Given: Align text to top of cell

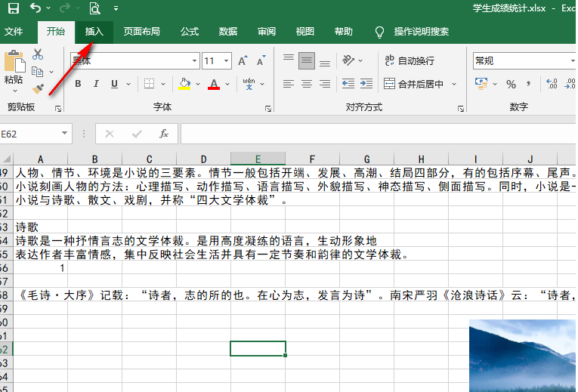Looking at the screenshot, I should (289, 60).
